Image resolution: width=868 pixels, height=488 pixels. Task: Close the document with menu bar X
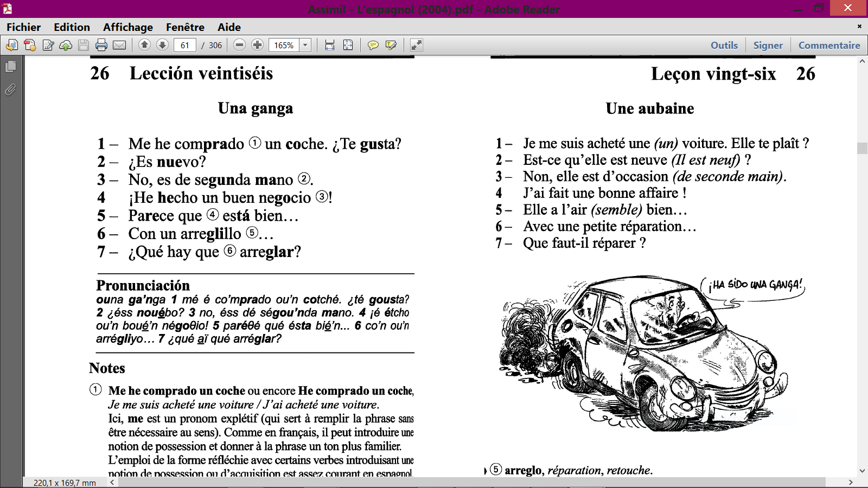coord(859,26)
